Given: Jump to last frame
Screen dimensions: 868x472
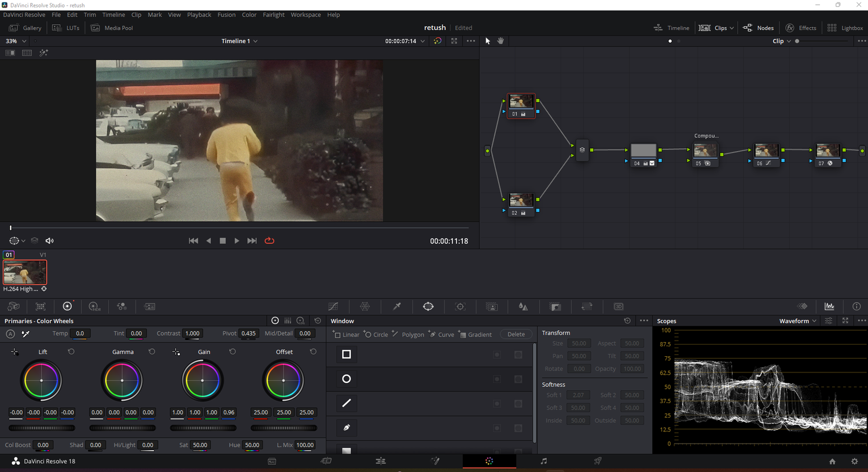Looking at the screenshot, I should pyautogui.click(x=252, y=241).
